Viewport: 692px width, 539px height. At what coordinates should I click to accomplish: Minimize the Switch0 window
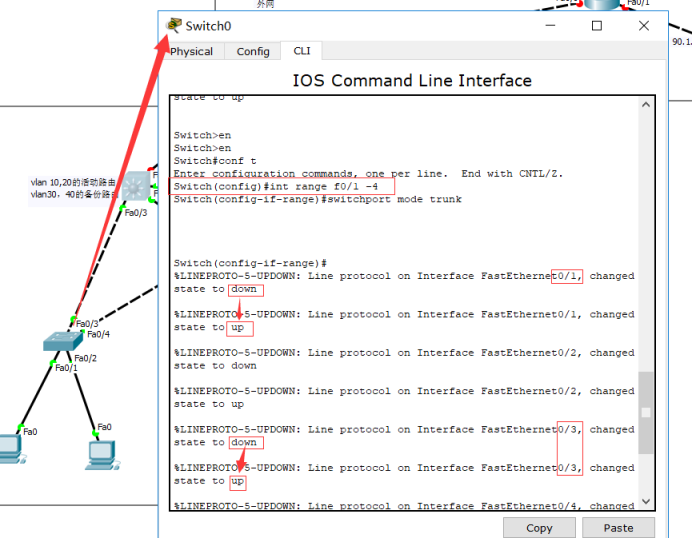(x=550, y=26)
